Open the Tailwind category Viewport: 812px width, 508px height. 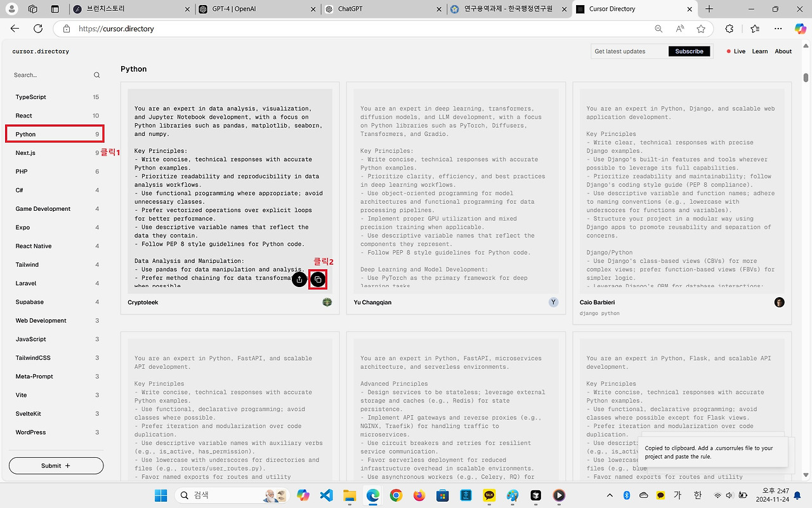[56, 265]
